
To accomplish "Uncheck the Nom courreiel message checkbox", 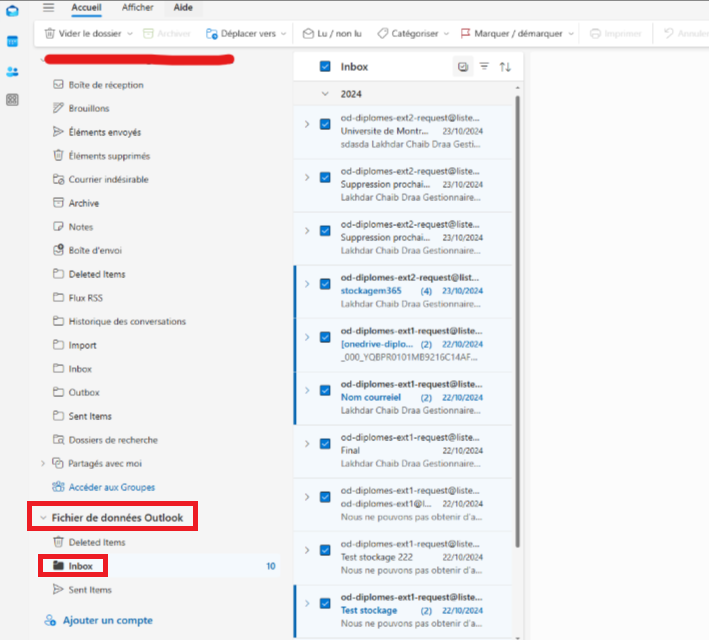I will [x=325, y=391].
